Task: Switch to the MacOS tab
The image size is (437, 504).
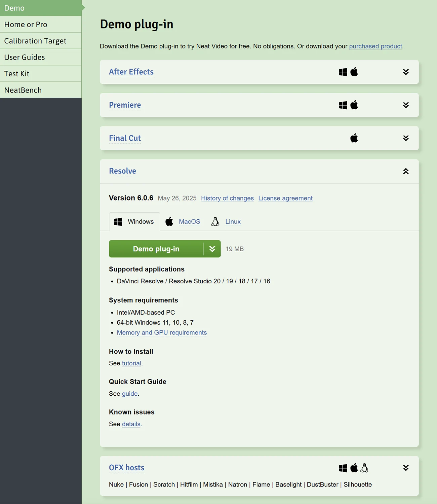Action: (x=190, y=221)
